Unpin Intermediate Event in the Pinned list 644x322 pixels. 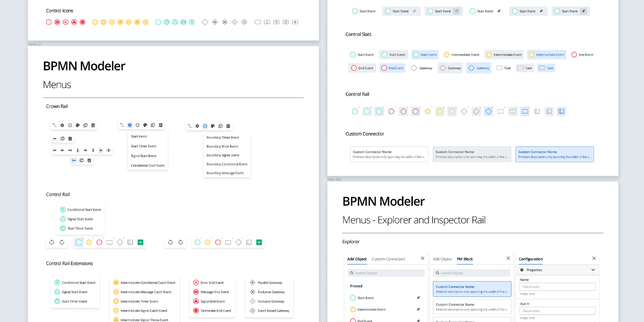[x=418, y=310]
